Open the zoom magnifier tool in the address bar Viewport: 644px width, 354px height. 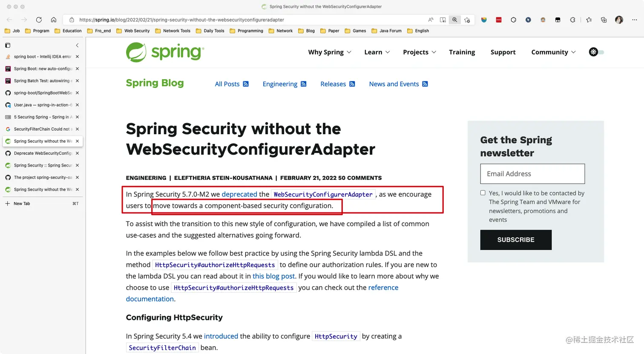point(454,20)
